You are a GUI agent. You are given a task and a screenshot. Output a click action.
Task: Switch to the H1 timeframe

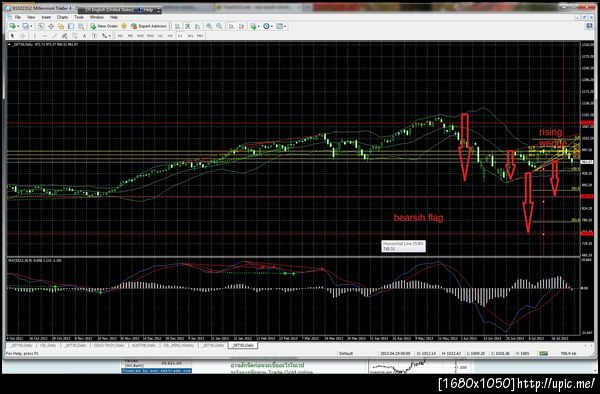[160, 36]
